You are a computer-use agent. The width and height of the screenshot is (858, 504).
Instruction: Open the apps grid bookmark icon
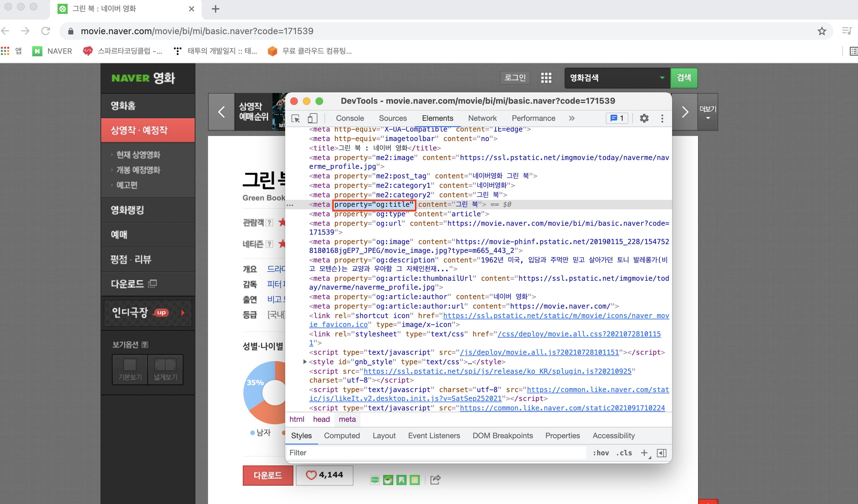pos(5,51)
